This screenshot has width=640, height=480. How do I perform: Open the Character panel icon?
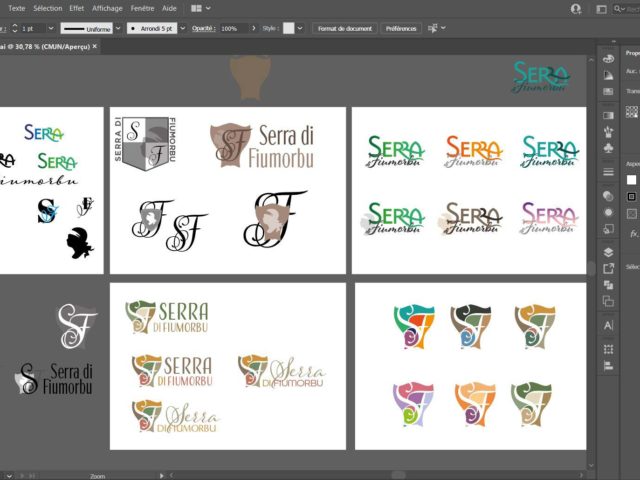coord(608,327)
